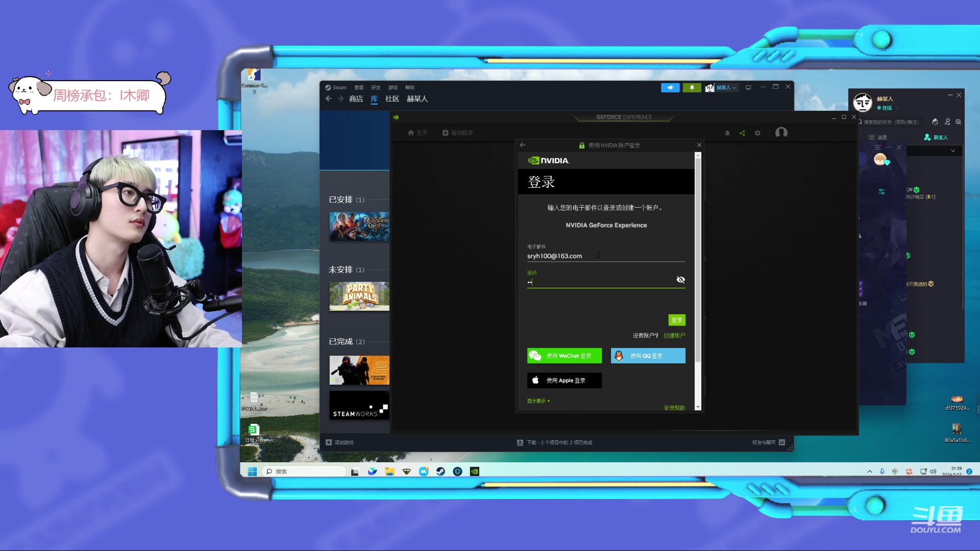Image resolution: width=980 pixels, height=551 pixels.
Task: Sign in using QQ button
Action: [x=648, y=356]
